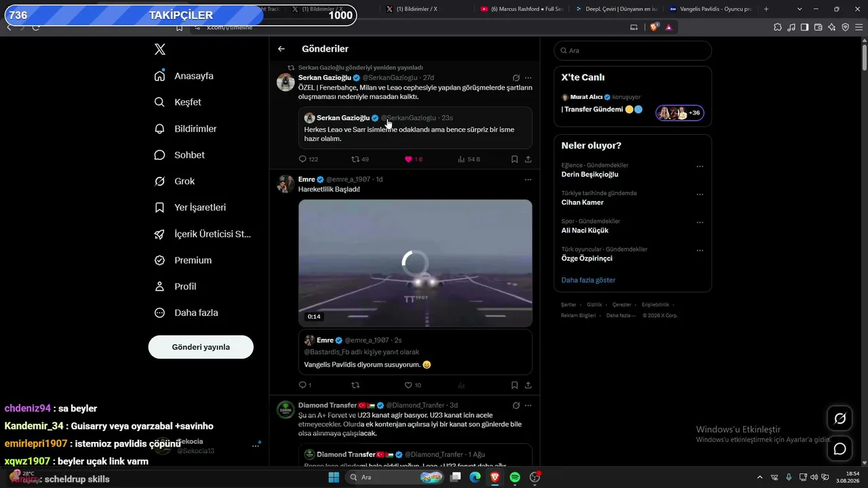Expand the browser tab search chevron
This screenshot has width=868, height=488.
point(800,9)
